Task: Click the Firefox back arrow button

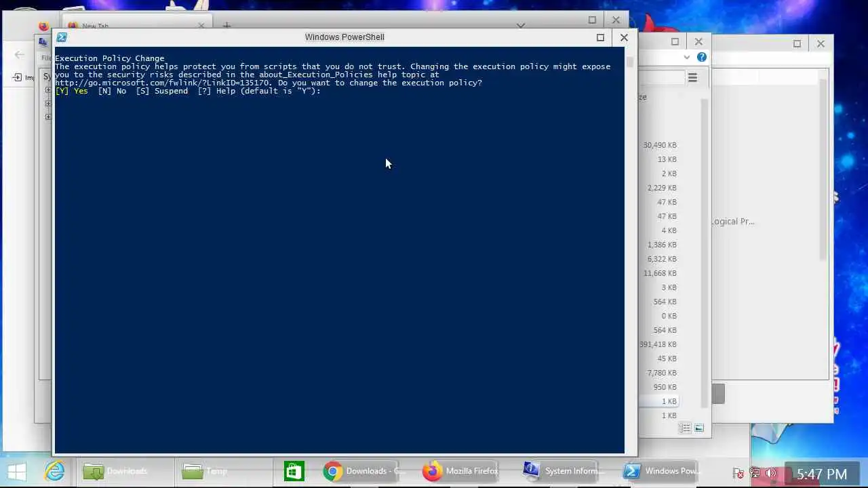Action: pyautogui.click(x=20, y=56)
